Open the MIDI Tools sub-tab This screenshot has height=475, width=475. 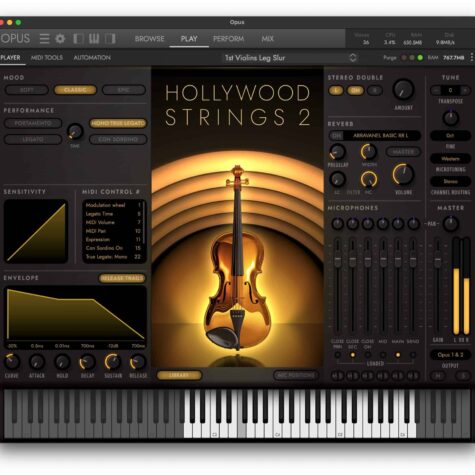tap(47, 58)
